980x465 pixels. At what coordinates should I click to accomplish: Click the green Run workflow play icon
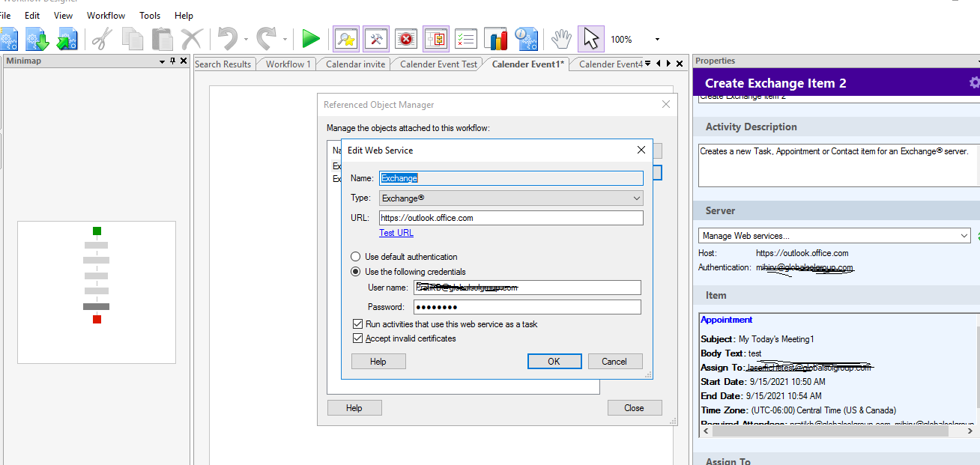311,38
